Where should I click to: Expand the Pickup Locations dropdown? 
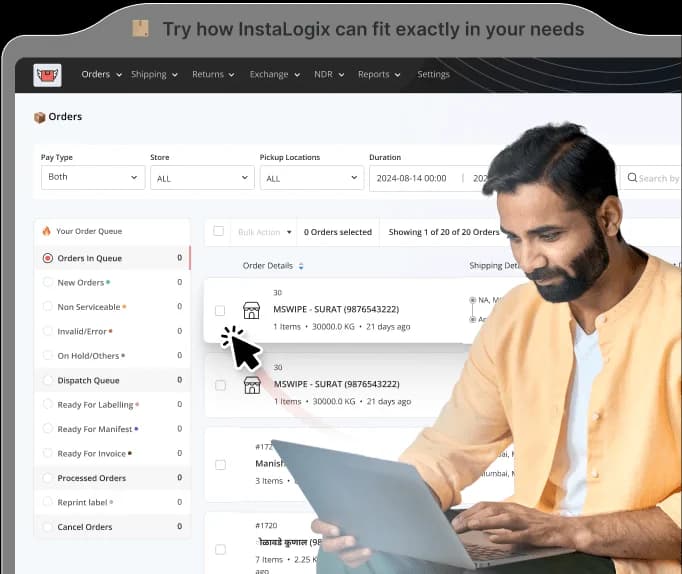(x=312, y=177)
